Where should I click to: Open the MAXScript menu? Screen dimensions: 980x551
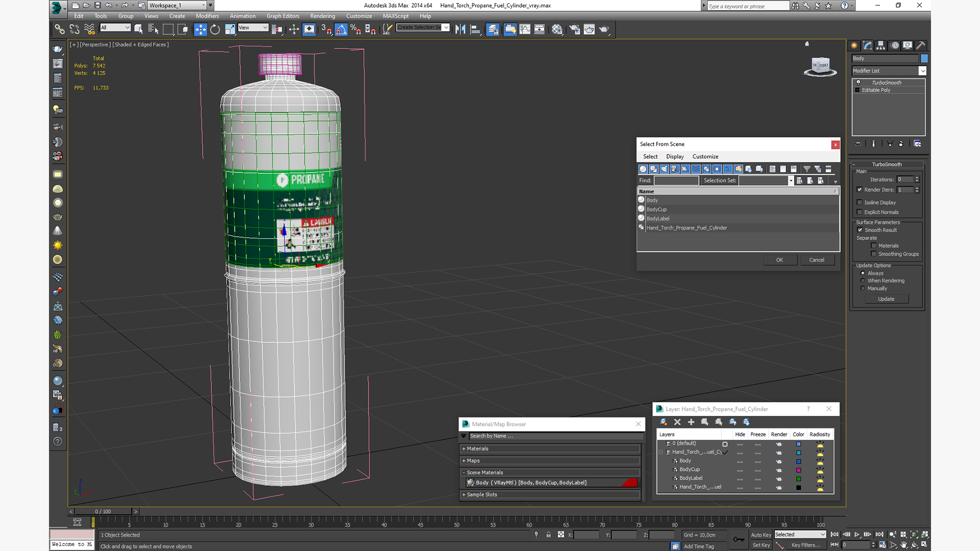[396, 16]
